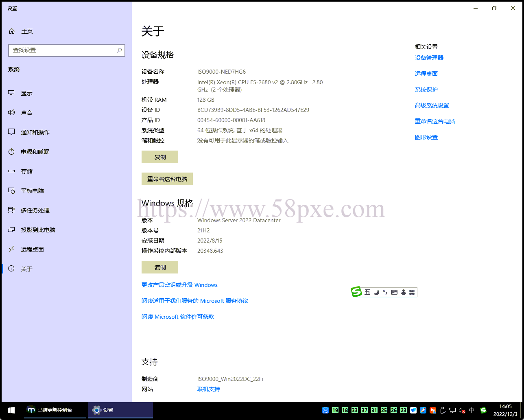Open the 显示 display settings page
The width and height of the screenshot is (524, 420).
pyautogui.click(x=67, y=93)
